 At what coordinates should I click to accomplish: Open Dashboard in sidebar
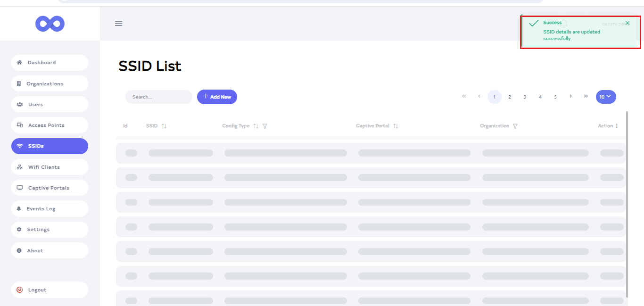(x=50, y=63)
